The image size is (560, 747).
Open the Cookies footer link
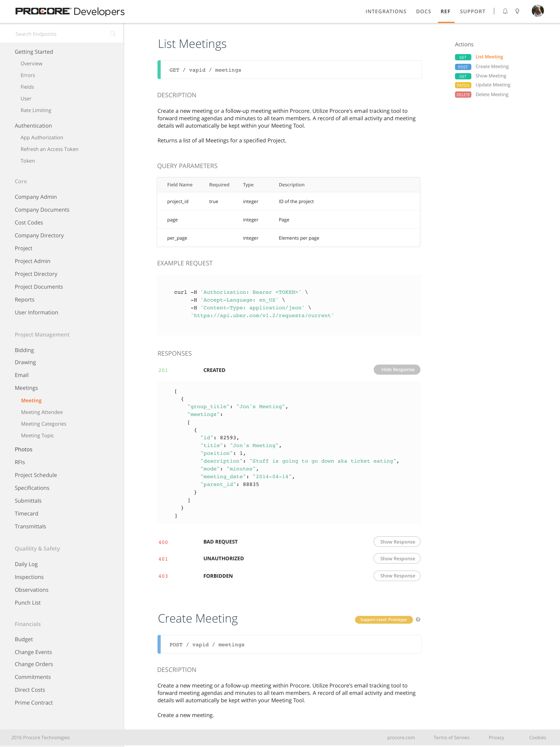tap(537, 738)
